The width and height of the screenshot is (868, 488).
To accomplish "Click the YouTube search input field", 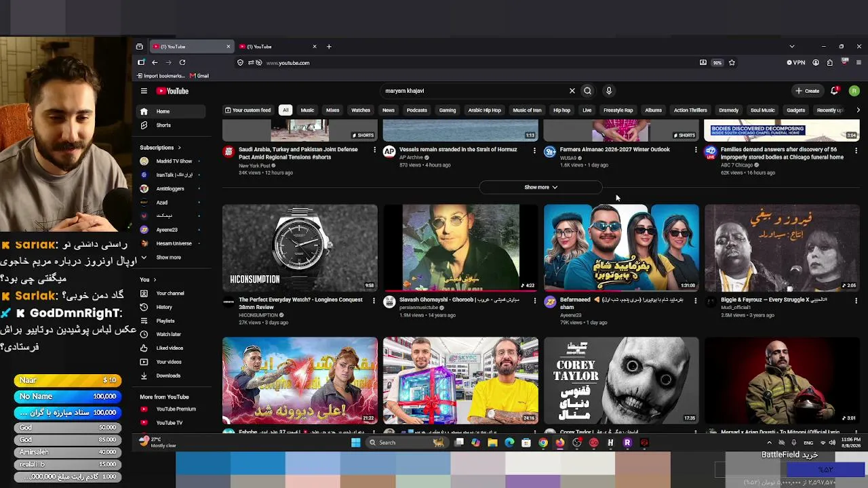I will [x=475, y=91].
